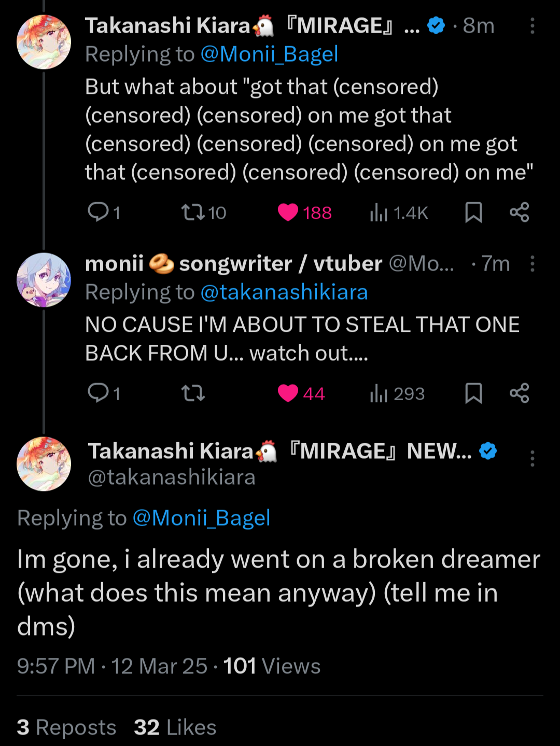This screenshot has height=746, width=560.
Task: Share monii's reply tweet
Action: (519, 393)
